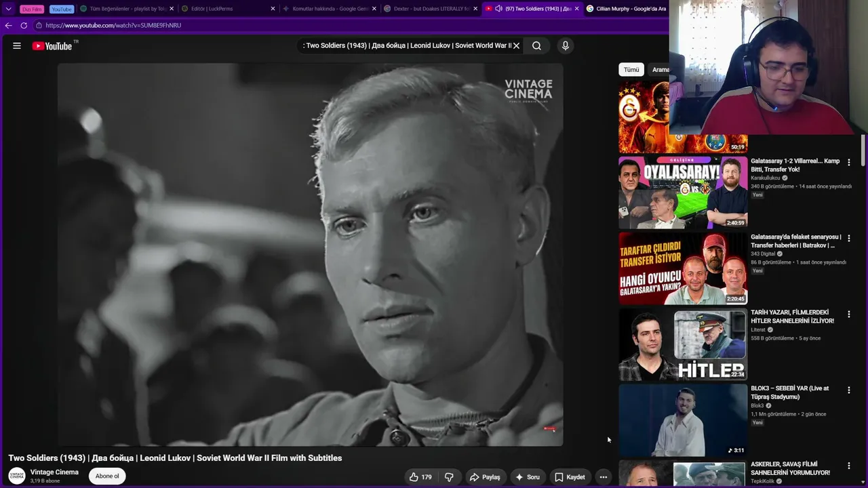The image size is (868, 488).
Task: Click the 'Two Soldiers (1943)' video title text
Action: point(175,458)
